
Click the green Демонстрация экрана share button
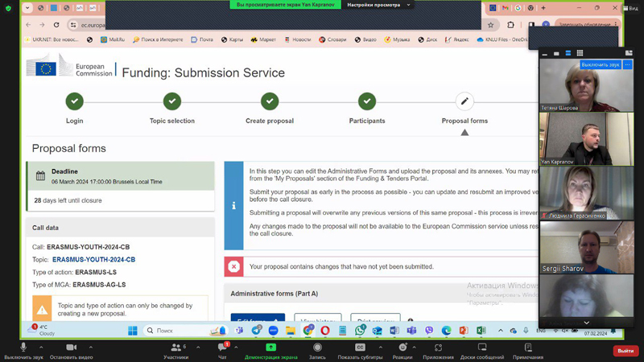click(x=270, y=350)
